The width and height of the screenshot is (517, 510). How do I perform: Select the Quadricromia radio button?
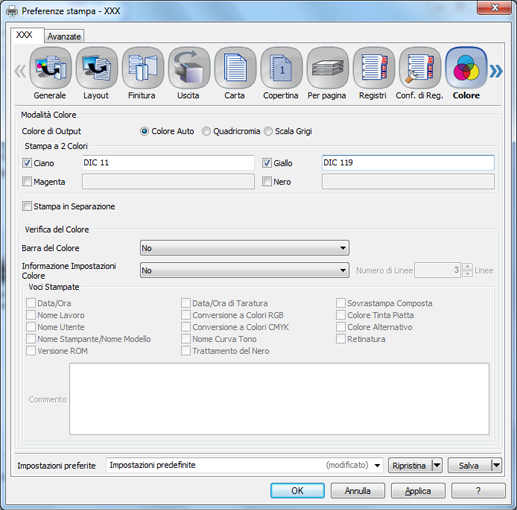[206, 131]
